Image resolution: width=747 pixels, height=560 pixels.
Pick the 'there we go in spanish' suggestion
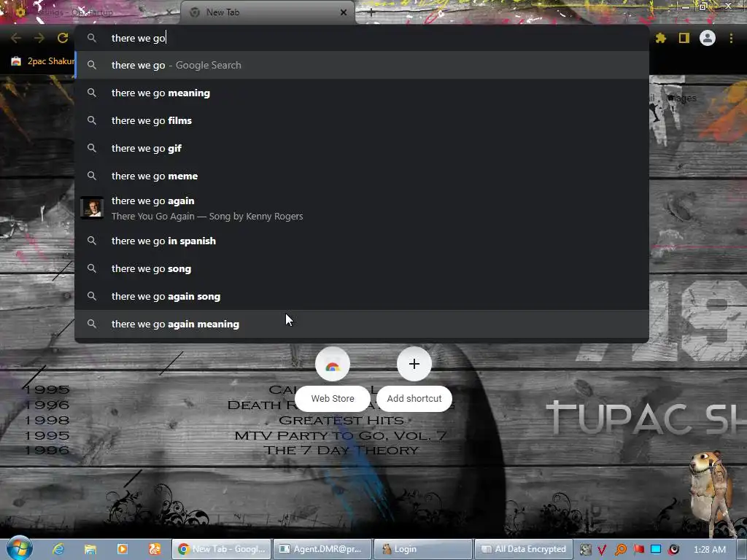362,241
